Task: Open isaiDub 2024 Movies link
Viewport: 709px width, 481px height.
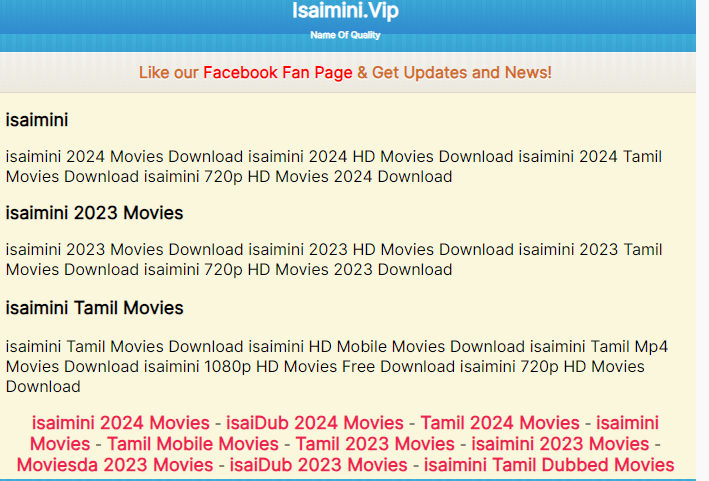Action: point(315,423)
